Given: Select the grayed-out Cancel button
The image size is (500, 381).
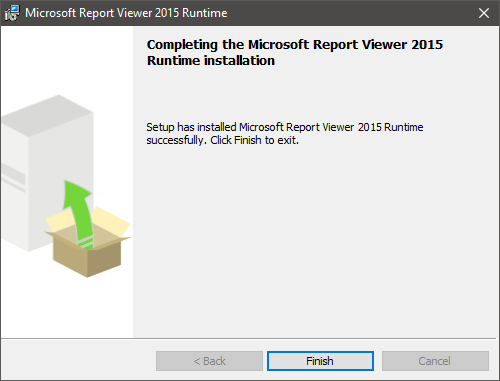Looking at the screenshot, I should pyautogui.click(x=435, y=361).
